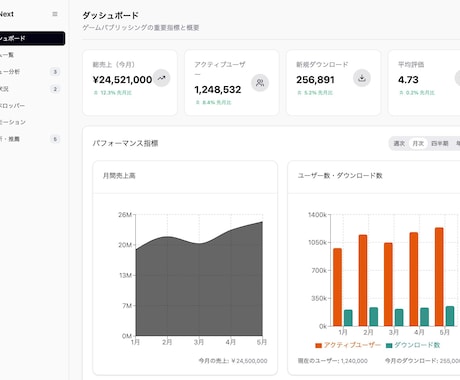
Task: Click the orange bar for 1月
Action: pyautogui.click(x=337, y=287)
